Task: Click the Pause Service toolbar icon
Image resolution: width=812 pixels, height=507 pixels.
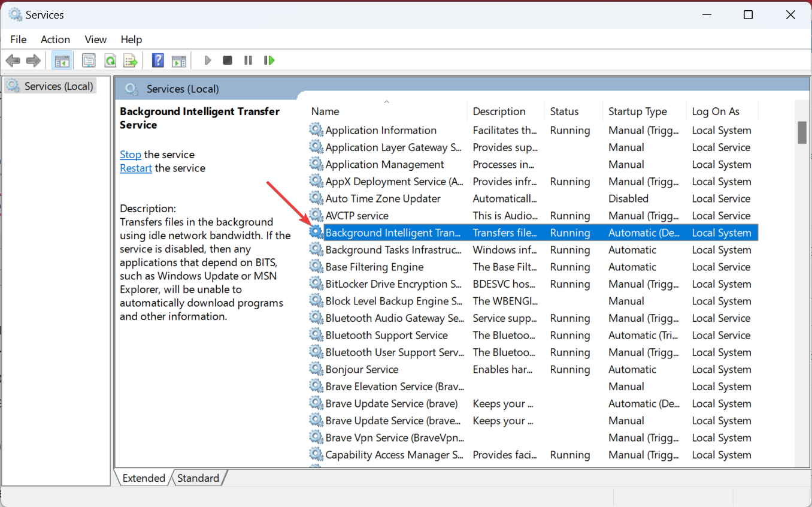Action: pyautogui.click(x=248, y=61)
